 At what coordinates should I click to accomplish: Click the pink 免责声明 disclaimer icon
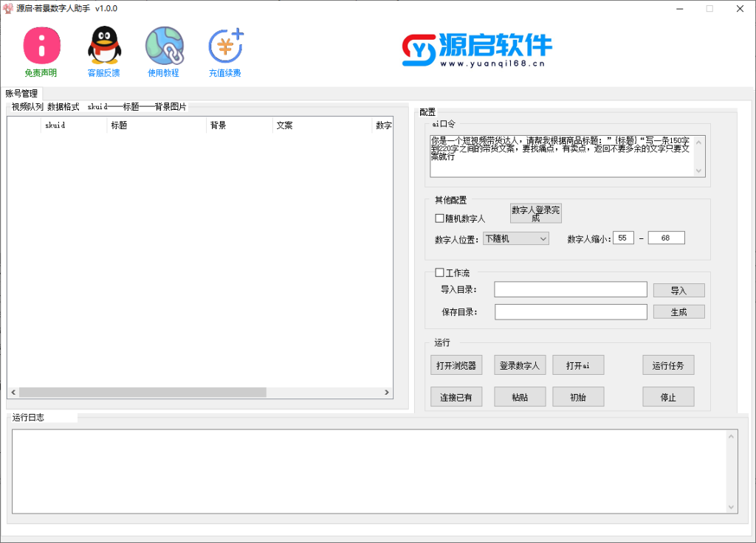click(x=41, y=46)
